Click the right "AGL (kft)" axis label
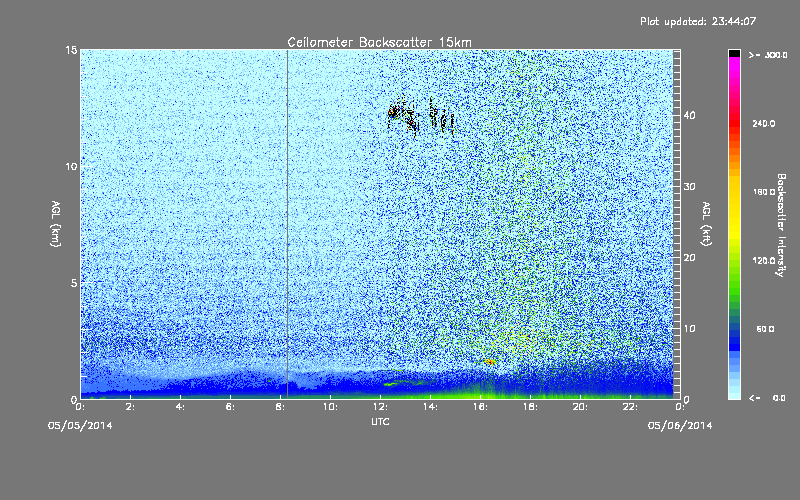800x500 pixels. pyautogui.click(x=706, y=224)
